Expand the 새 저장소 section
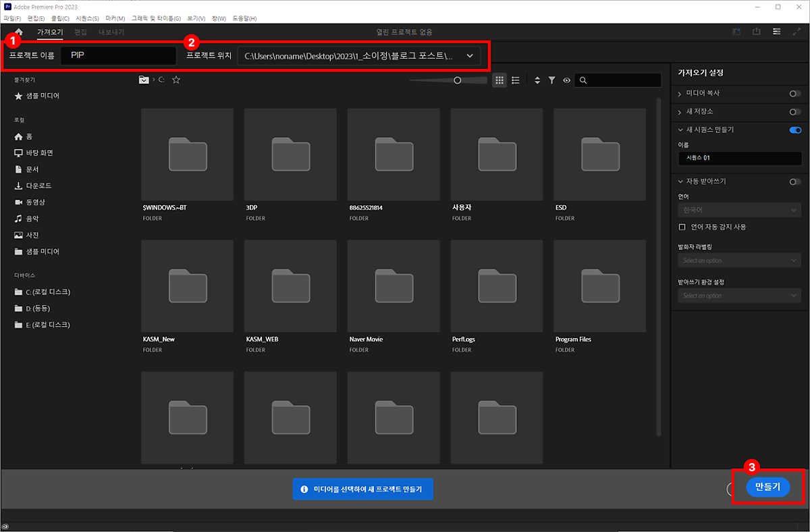The image size is (810, 532). point(680,111)
